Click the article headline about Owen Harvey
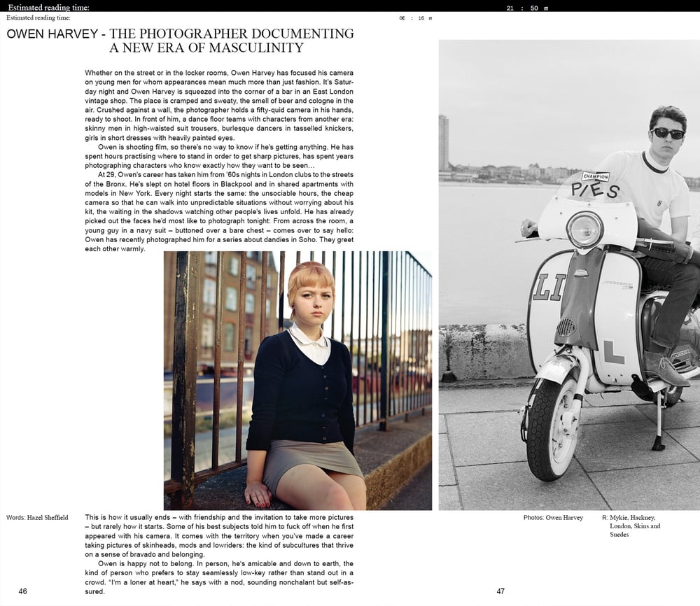Image resolution: width=700 pixels, height=606 pixels. point(180,41)
